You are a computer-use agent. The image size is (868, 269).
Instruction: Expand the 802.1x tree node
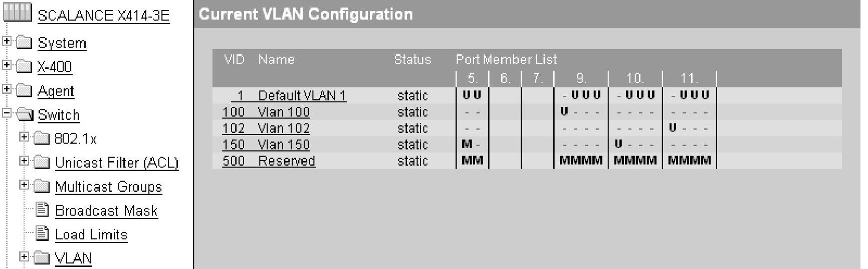point(24,137)
